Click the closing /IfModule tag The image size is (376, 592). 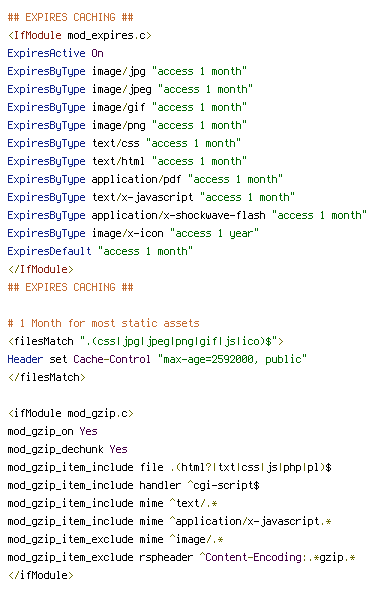point(41,269)
